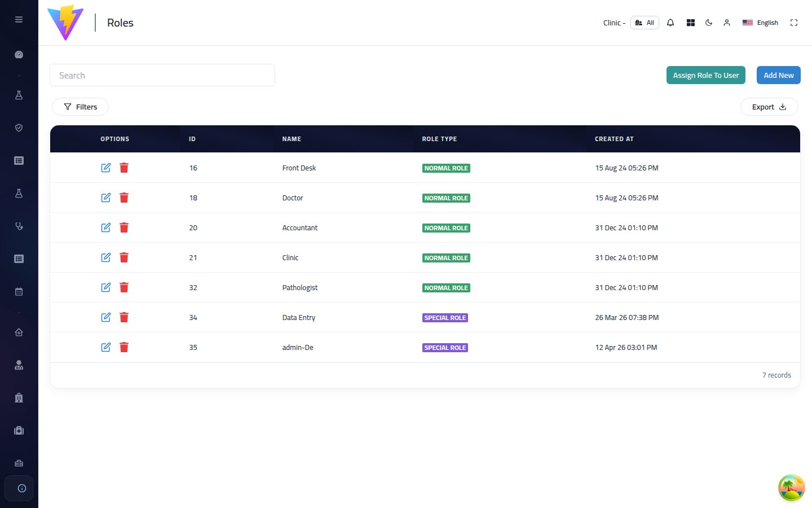Toggle dark mode with the moon icon
Viewport: 812px width, 508px height.
[709, 23]
